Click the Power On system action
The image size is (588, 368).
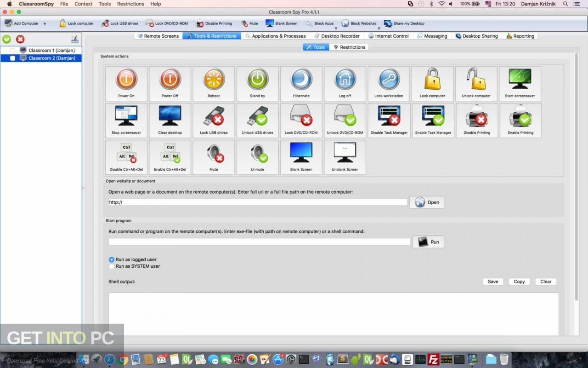[126, 83]
